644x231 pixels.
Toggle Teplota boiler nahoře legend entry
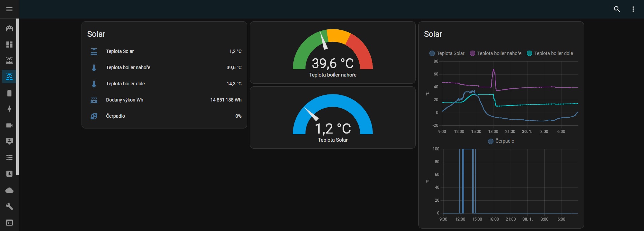click(495, 53)
